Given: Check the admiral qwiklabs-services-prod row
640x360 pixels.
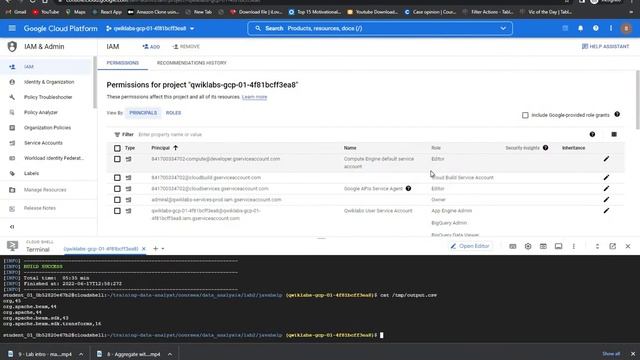Looking at the screenshot, I should coord(117,200).
